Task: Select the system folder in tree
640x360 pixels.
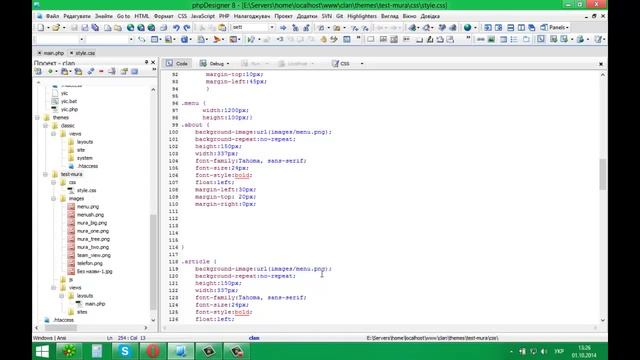Action: click(84, 158)
